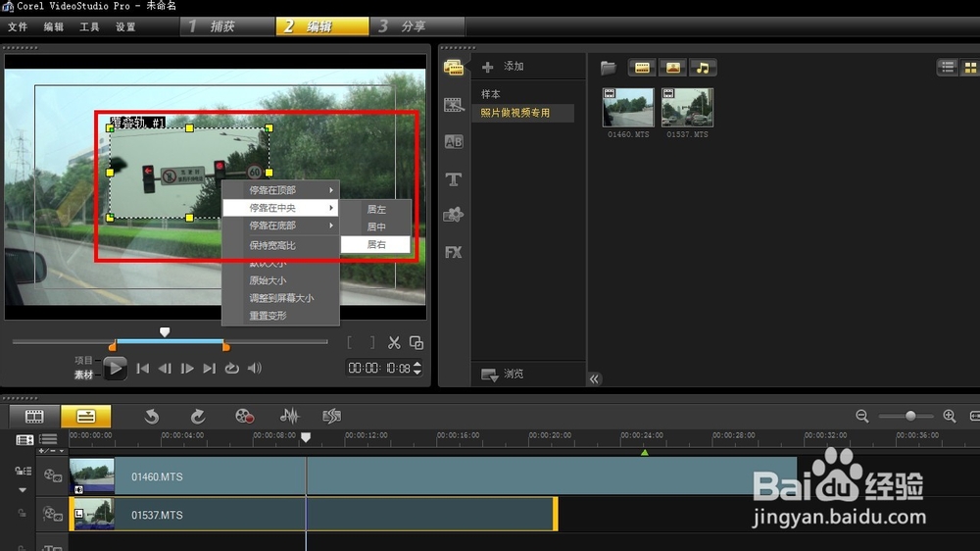Toggle the show photos filter
This screenshot has height=551, width=980.
click(672, 68)
